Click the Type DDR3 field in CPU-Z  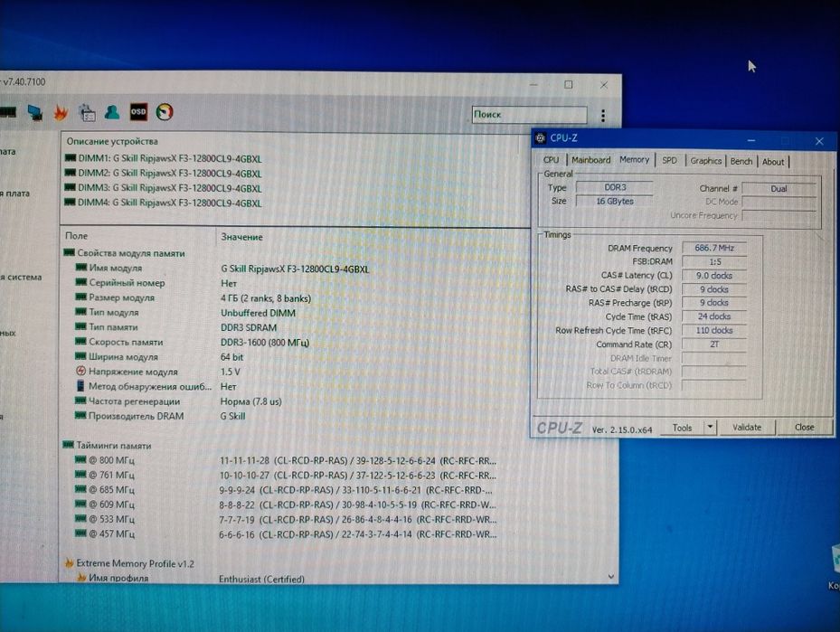[615, 187]
